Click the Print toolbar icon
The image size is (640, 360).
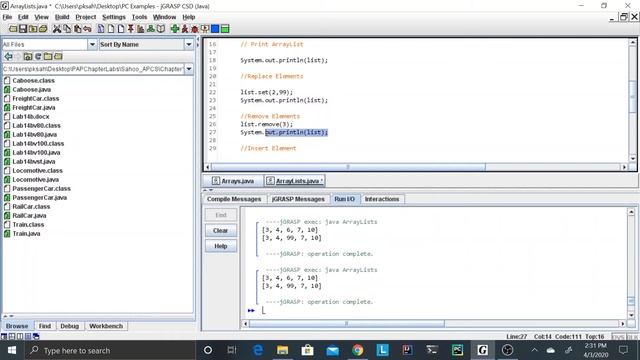(43, 29)
